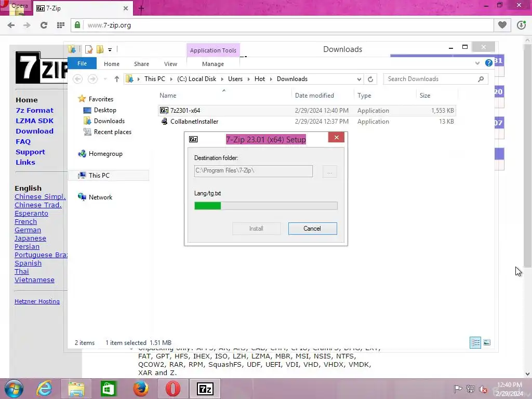The height and width of the screenshot is (399, 532).
Task: Select Desktop under Favorites
Action: click(105, 110)
